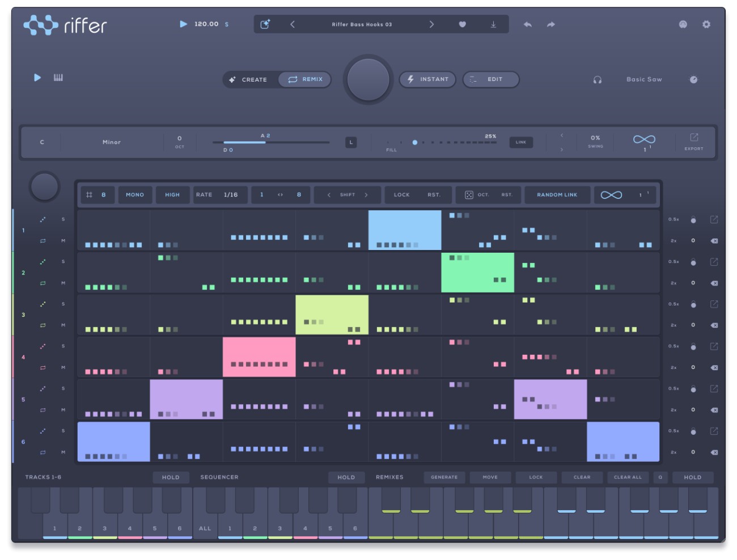Click the A2 note range slider

271,142
